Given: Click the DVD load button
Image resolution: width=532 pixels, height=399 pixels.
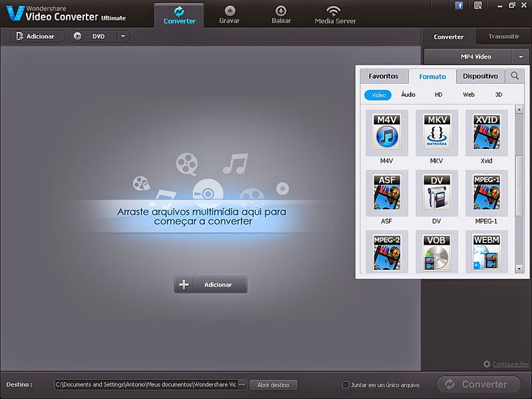Looking at the screenshot, I should 93,37.
